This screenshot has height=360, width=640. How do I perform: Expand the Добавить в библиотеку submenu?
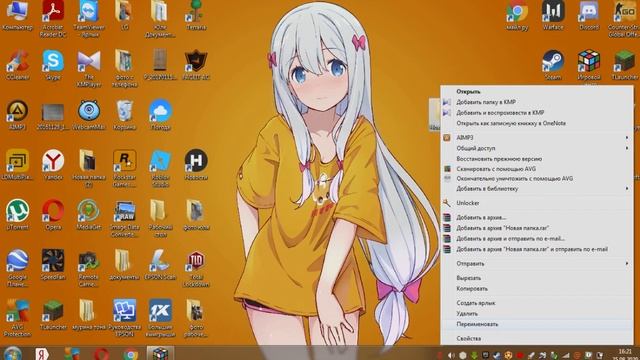(537, 189)
